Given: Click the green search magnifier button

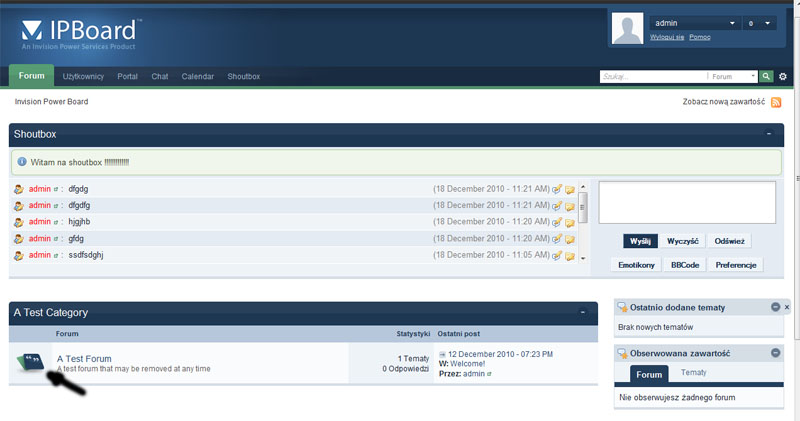Looking at the screenshot, I should 766,76.
